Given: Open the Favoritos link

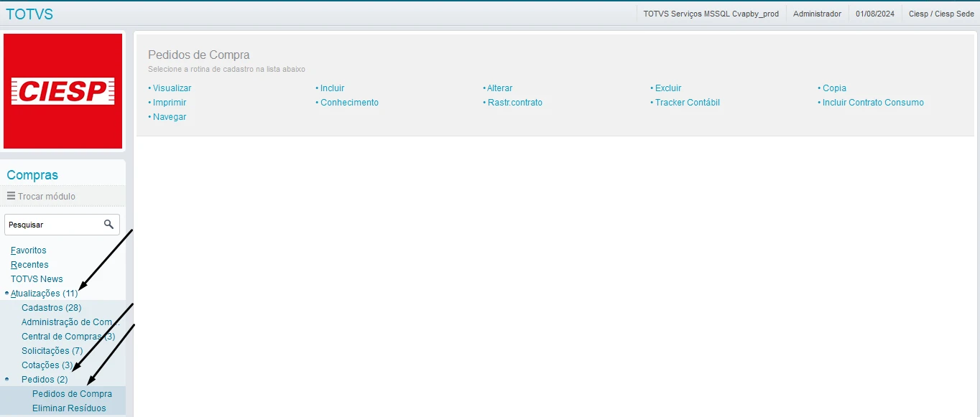Looking at the screenshot, I should (29, 250).
